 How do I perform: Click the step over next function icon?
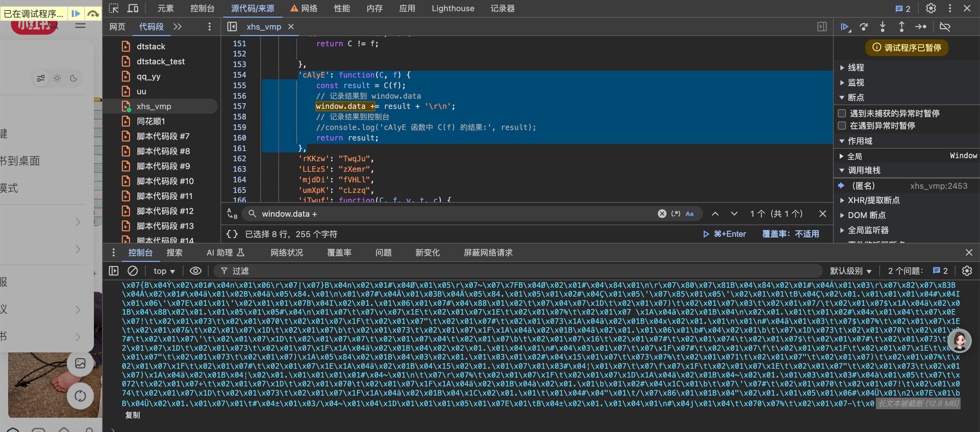864,27
